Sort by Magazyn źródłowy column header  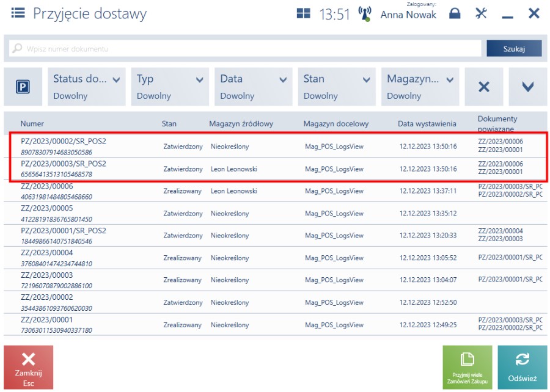click(x=241, y=124)
